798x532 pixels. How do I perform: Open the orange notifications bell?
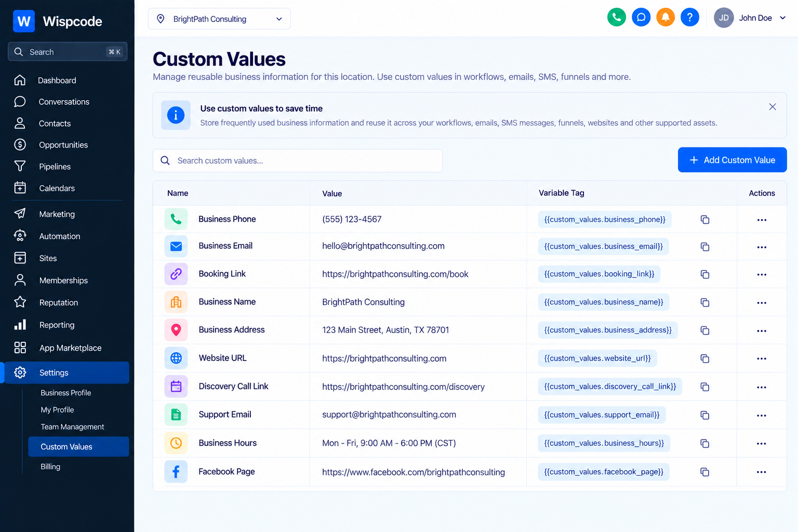pyautogui.click(x=666, y=17)
